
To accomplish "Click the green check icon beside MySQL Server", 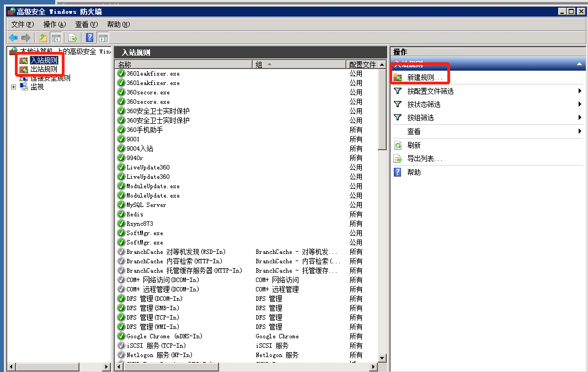I will [121, 204].
